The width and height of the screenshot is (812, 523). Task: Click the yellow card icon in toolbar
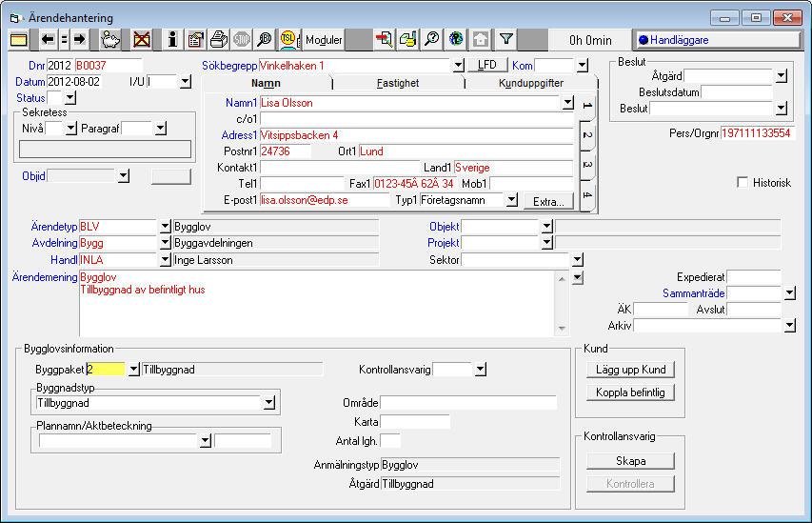(x=19, y=40)
